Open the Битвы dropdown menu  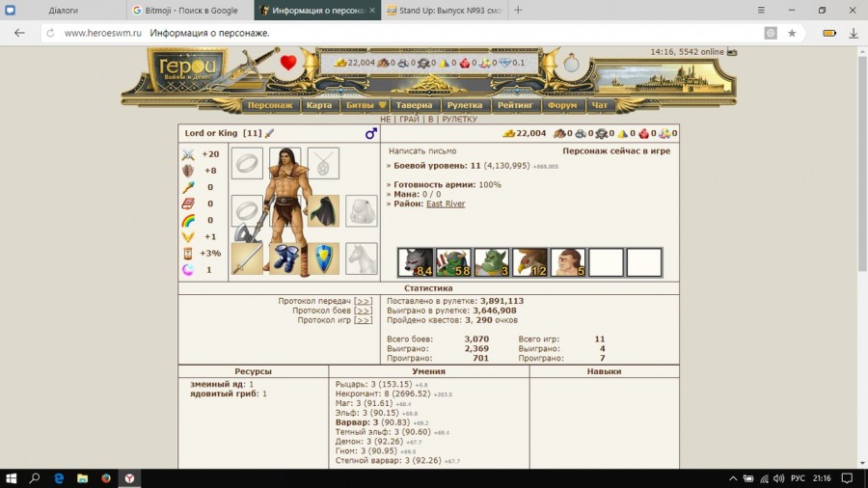point(365,105)
